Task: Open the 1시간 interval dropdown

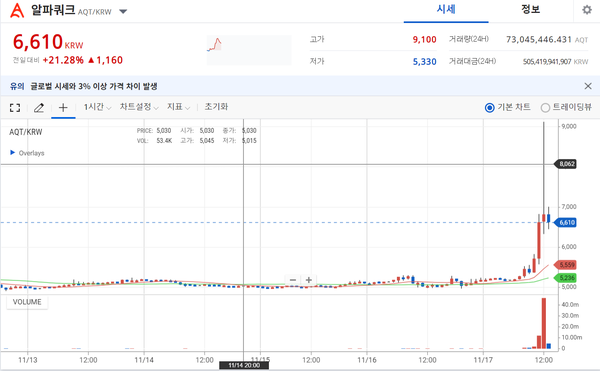Action: point(98,107)
